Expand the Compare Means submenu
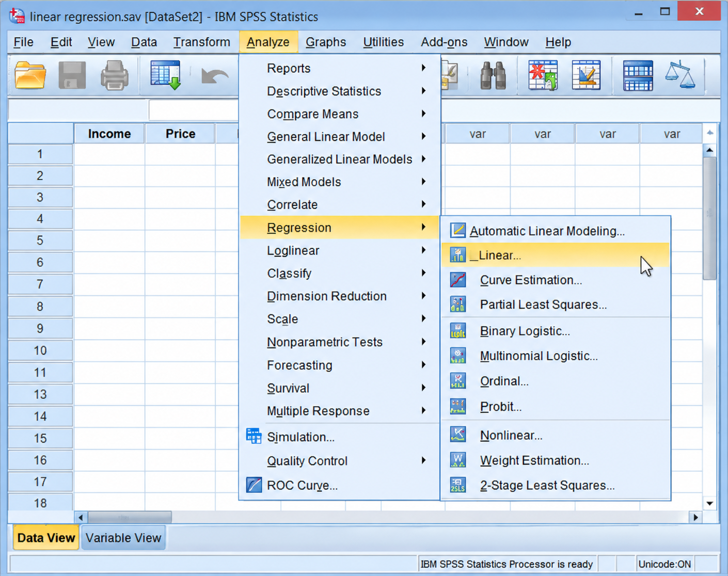 click(339, 114)
